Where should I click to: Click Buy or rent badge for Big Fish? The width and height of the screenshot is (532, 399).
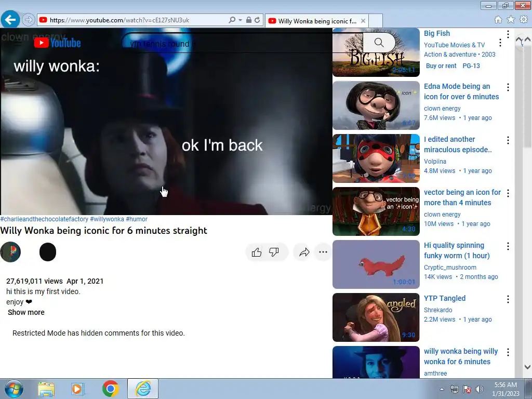pyautogui.click(x=441, y=66)
